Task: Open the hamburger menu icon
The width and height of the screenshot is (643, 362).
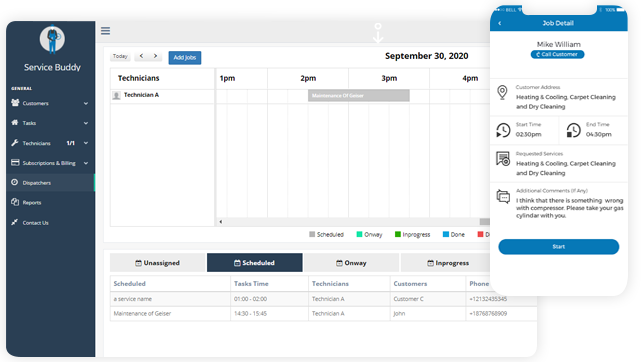Action: 105,31
